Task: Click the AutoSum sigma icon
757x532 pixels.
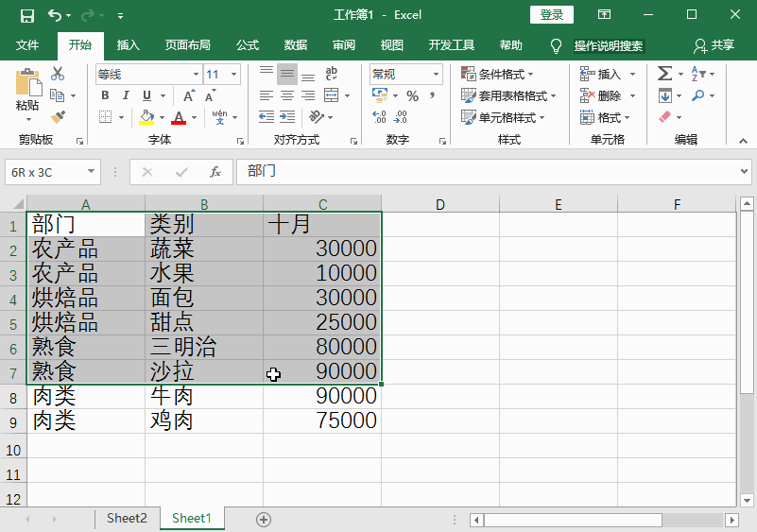Action: pos(664,74)
